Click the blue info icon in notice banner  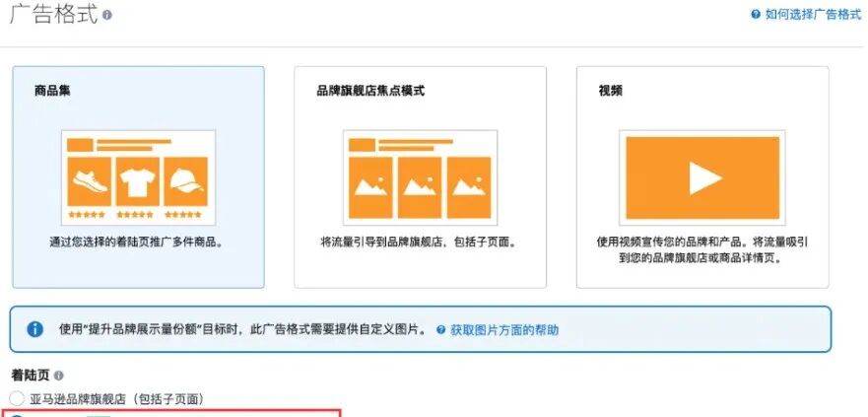click(x=34, y=329)
